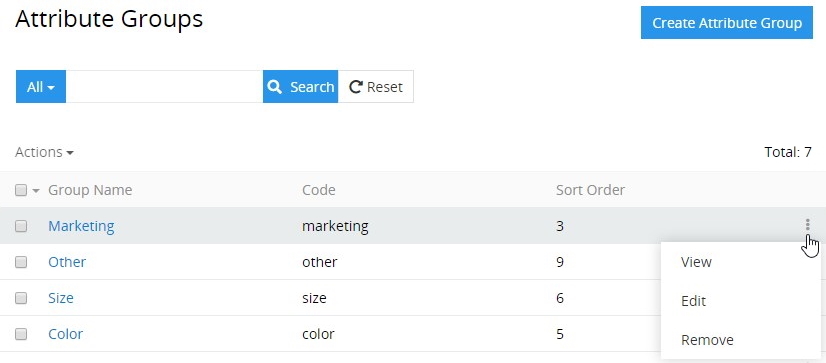Image resolution: width=826 pixels, height=363 pixels.
Task: Open the caret beside header checkbox
Action: coord(36,191)
